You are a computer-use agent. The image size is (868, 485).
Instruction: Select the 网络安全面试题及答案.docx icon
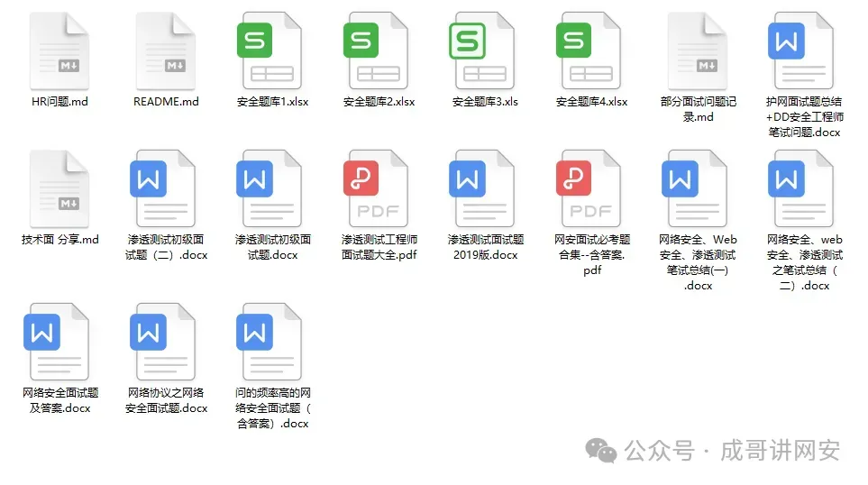coord(57,342)
